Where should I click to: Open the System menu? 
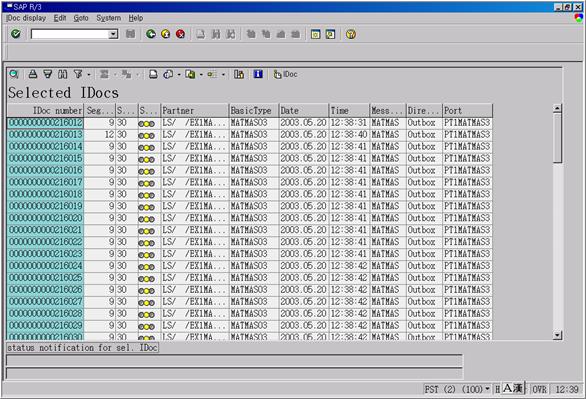(x=108, y=18)
